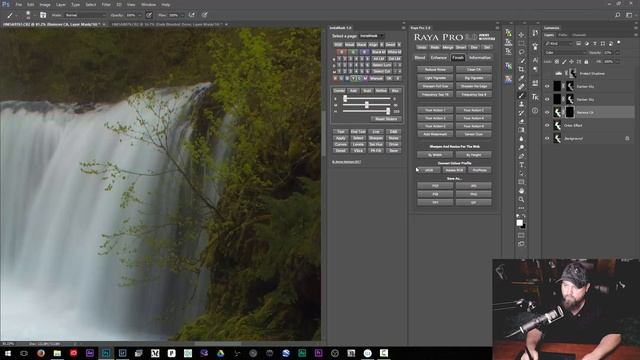Click the TK panel icon in the collapsed dock
The height and width of the screenshot is (360, 640).
(x=535, y=97)
